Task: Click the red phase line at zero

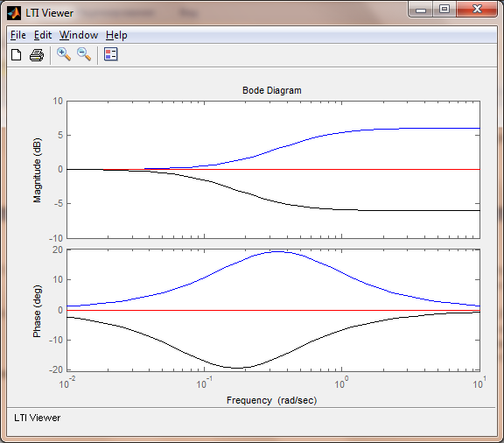Action: pos(273,310)
